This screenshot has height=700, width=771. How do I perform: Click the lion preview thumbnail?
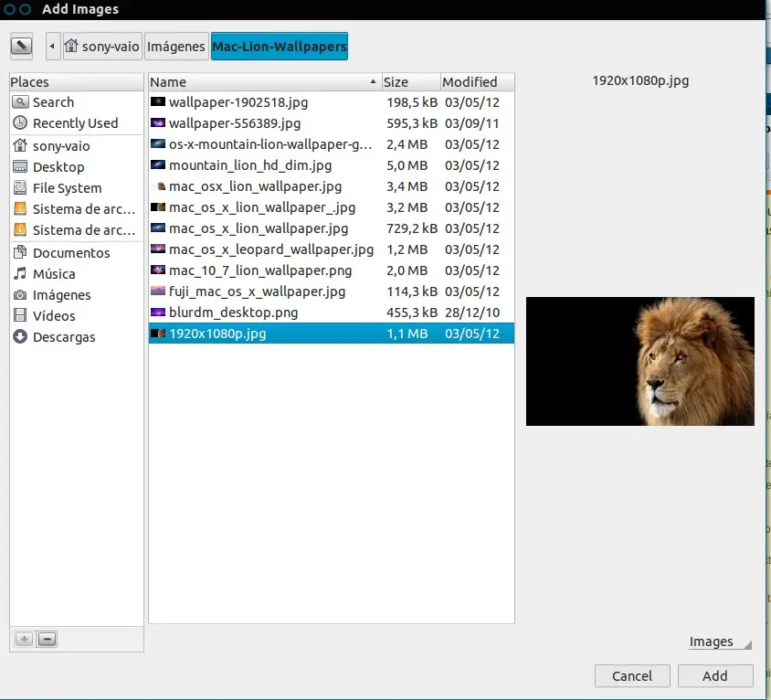click(x=639, y=361)
